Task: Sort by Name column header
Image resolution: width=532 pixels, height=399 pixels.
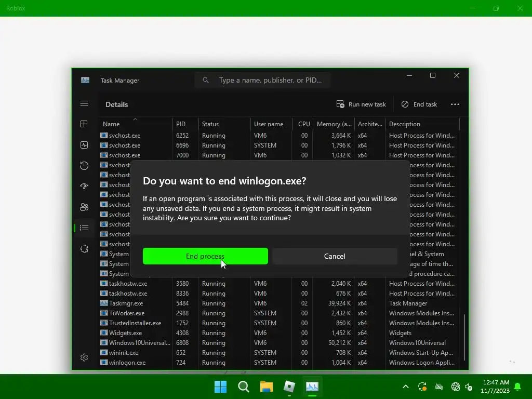Action: (136, 124)
